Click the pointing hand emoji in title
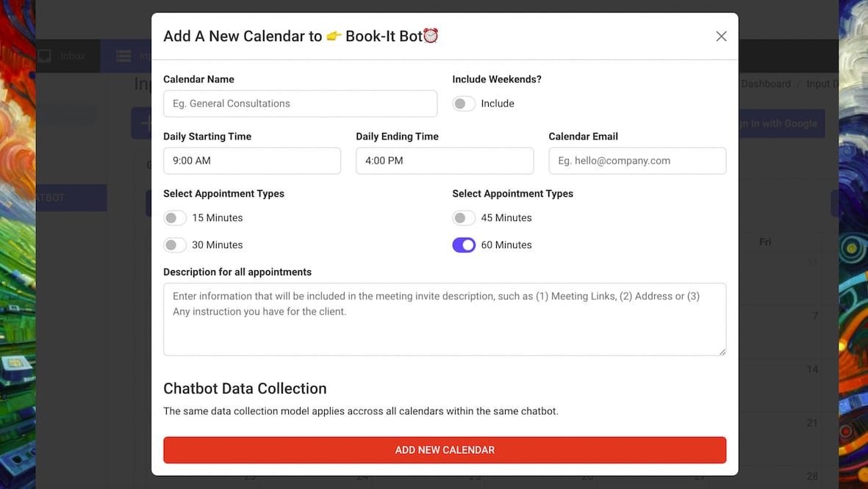This screenshot has width=868, height=489. tap(334, 36)
